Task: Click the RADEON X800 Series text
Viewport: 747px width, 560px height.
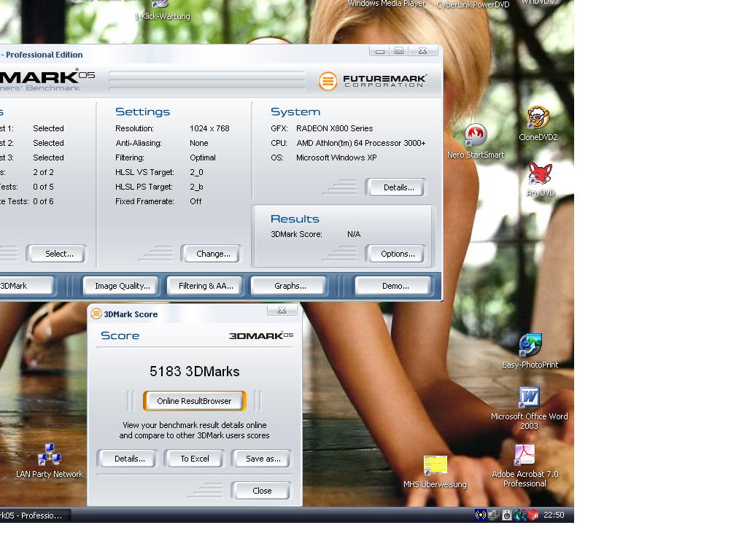Action: (334, 128)
